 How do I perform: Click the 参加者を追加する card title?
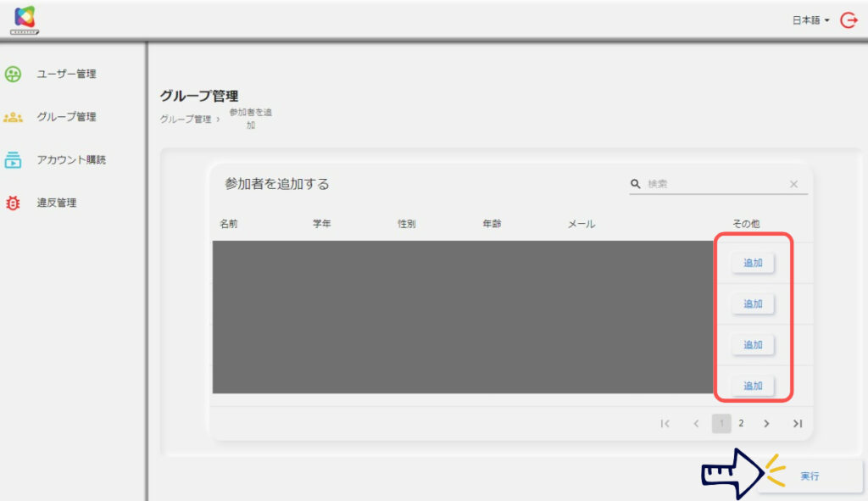[277, 184]
